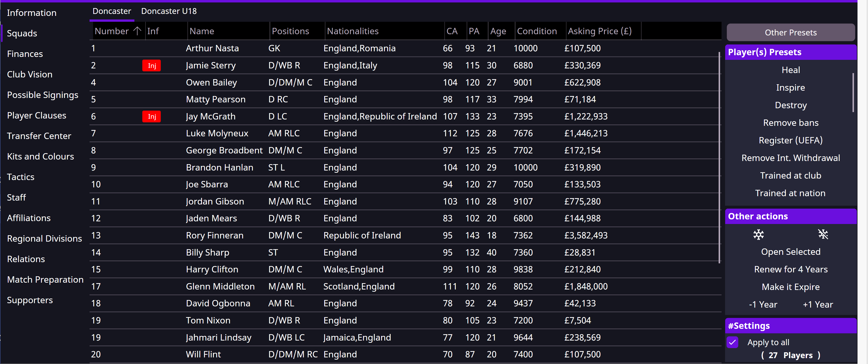This screenshot has width=868, height=364.
Task: Open the Finances sidebar section
Action: [x=25, y=54]
